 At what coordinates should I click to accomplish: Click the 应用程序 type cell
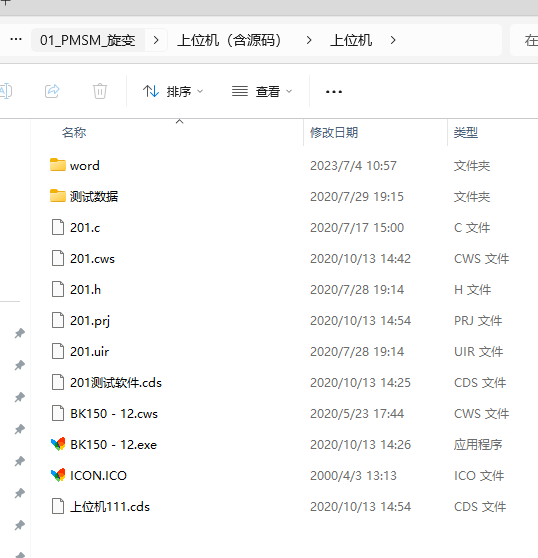click(x=478, y=444)
